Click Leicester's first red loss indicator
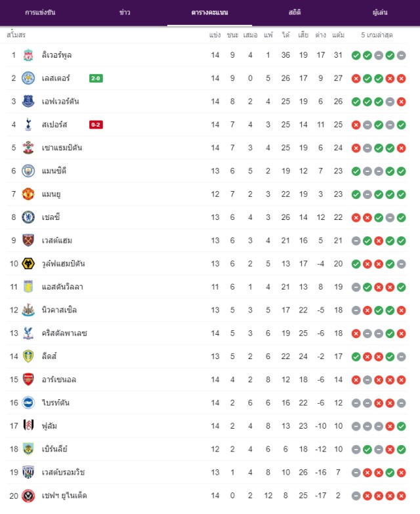This screenshot has width=420, height=514. pyautogui.click(x=356, y=79)
